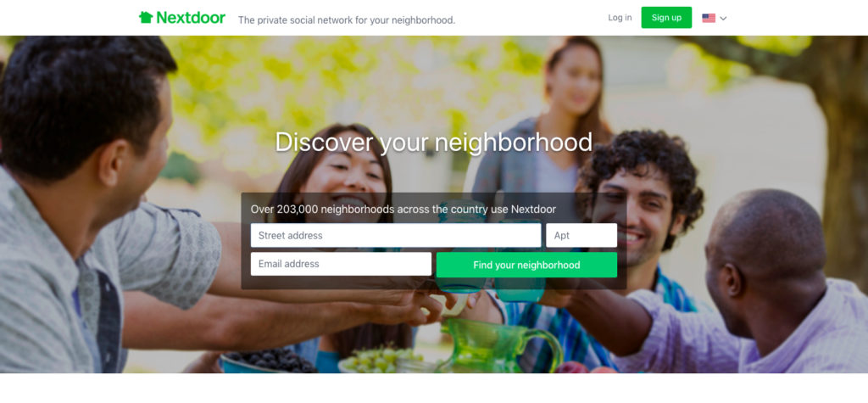This screenshot has height=403, width=868.
Task: Click the Over 203,000 neighborhoods caption
Action: (x=403, y=210)
